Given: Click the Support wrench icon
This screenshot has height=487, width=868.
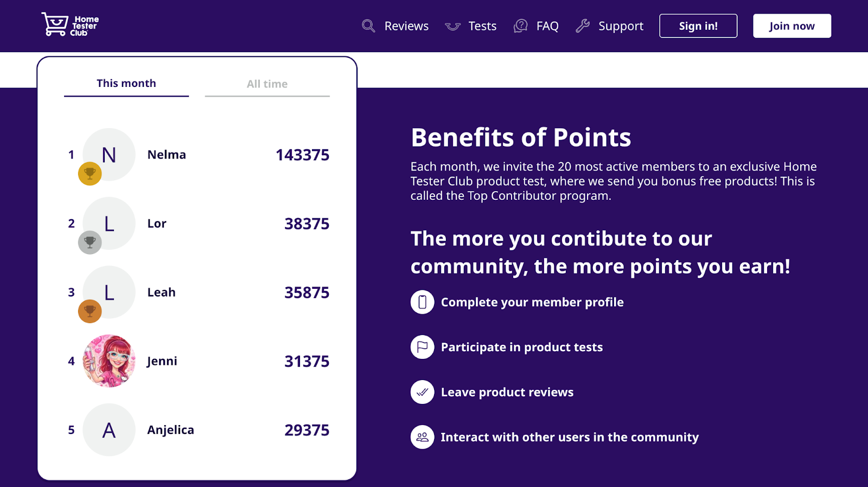Looking at the screenshot, I should [x=583, y=26].
